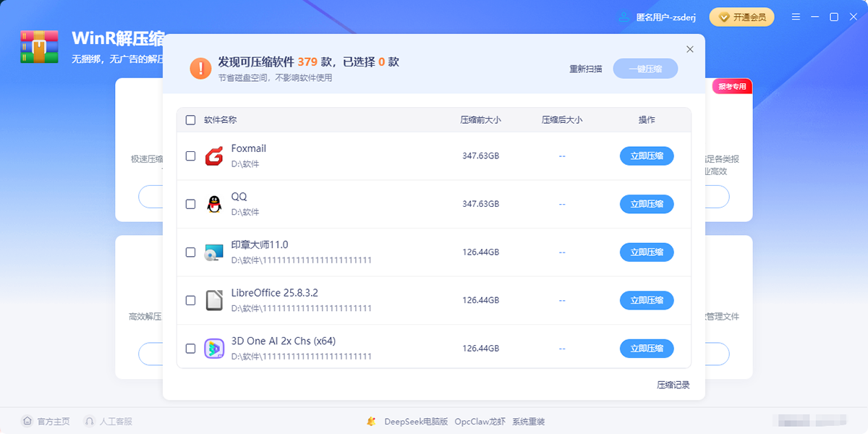Close the compressible software dialog
This screenshot has height=434, width=868.
(689, 49)
